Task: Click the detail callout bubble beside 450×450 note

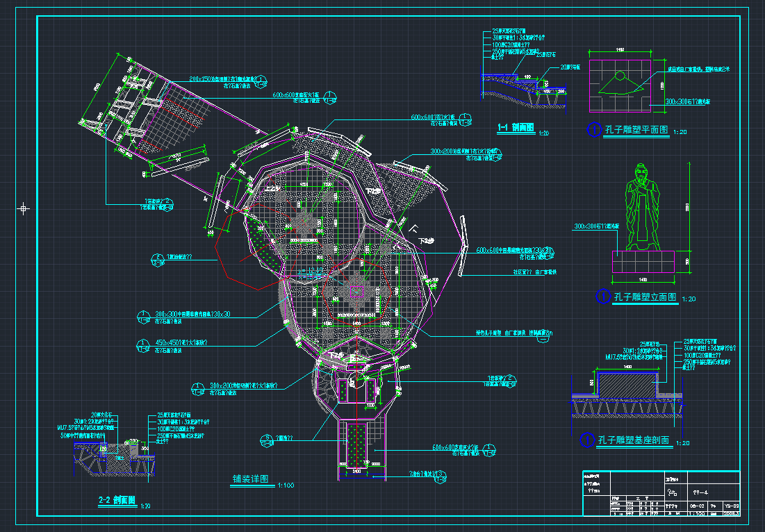Action: pos(144,345)
